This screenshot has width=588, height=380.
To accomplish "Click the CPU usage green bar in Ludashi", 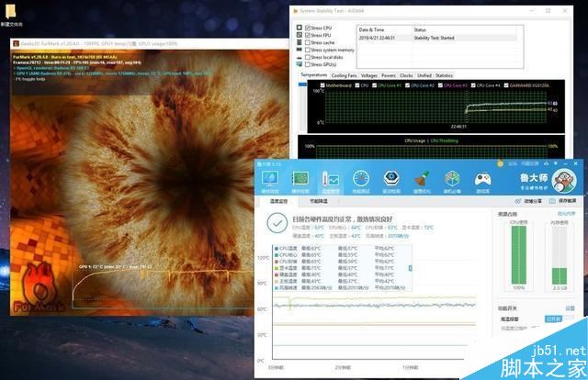I will pyautogui.click(x=519, y=255).
